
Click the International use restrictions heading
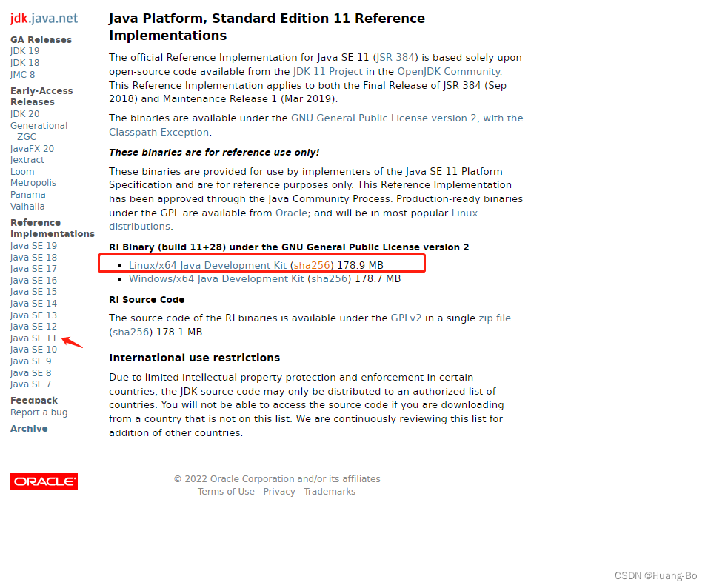pos(194,358)
